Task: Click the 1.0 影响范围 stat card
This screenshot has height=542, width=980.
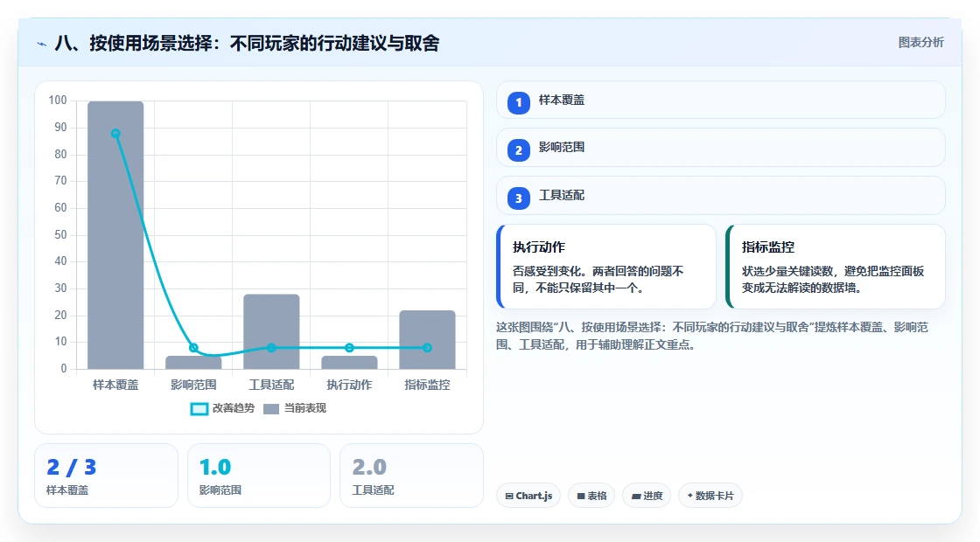Action: click(259, 476)
